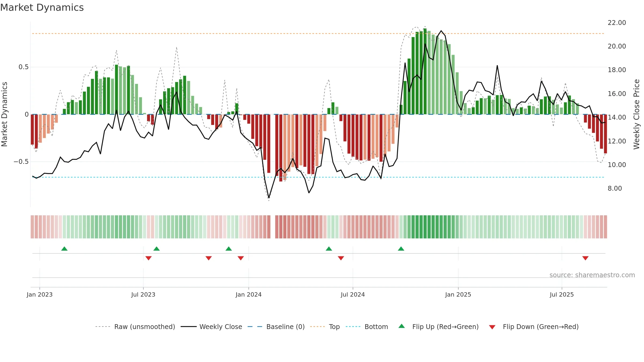
Task: Click the middle red flip-down triangle of 2023's second half
Action: (209, 258)
